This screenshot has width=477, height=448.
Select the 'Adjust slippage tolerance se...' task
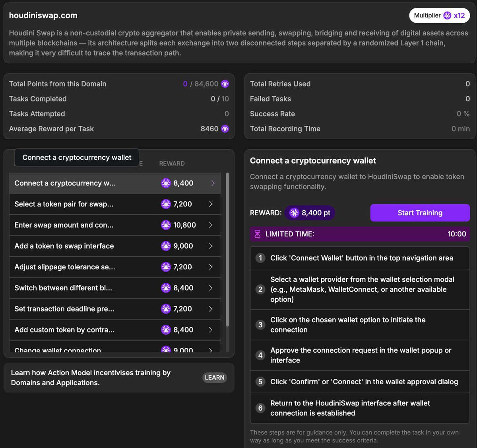click(x=115, y=267)
